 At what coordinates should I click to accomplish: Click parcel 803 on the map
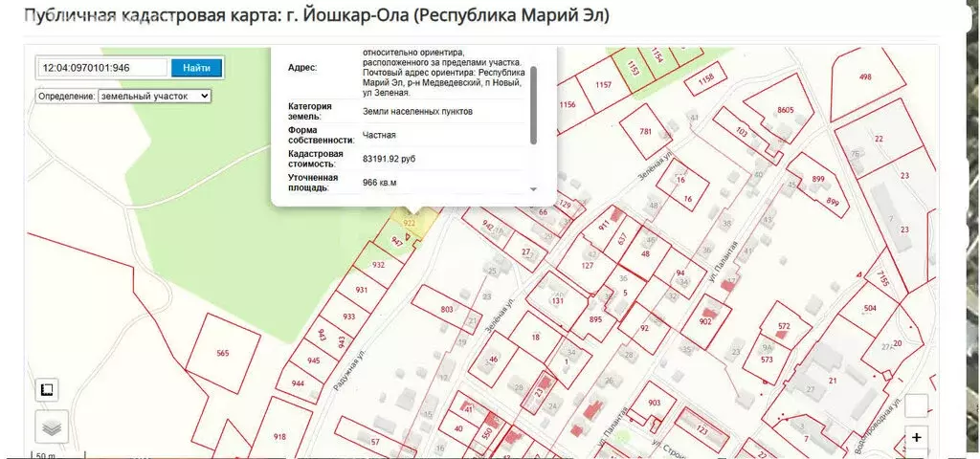pos(446,310)
